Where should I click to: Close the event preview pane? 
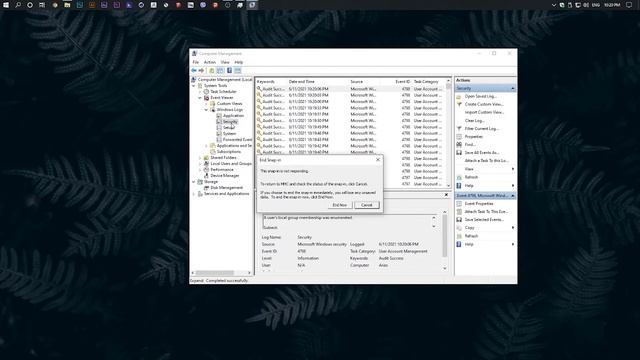446,195
